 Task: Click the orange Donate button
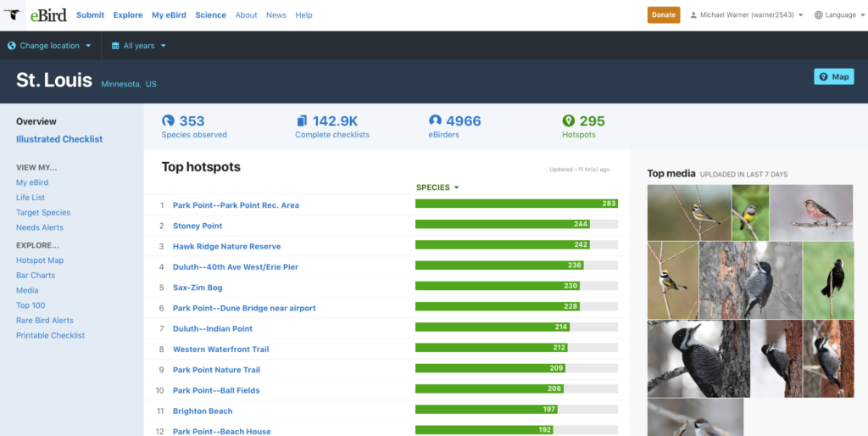click(x=664, y=15)
